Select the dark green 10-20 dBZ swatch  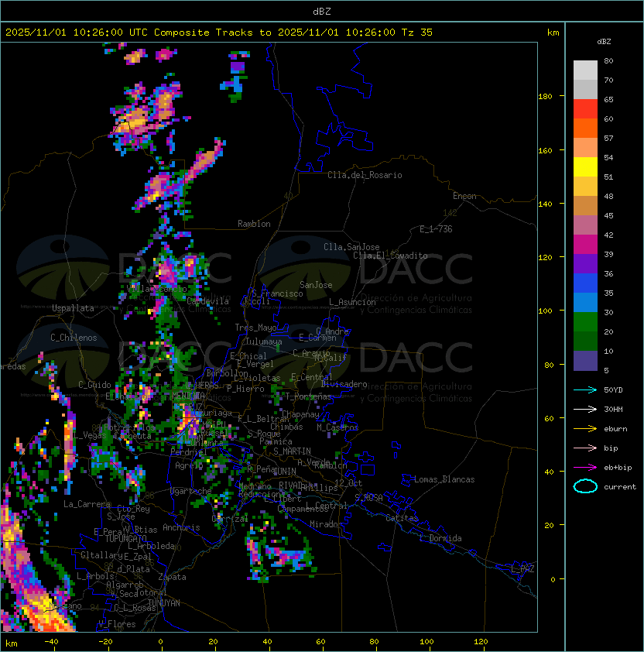click(x=585, y=341)
